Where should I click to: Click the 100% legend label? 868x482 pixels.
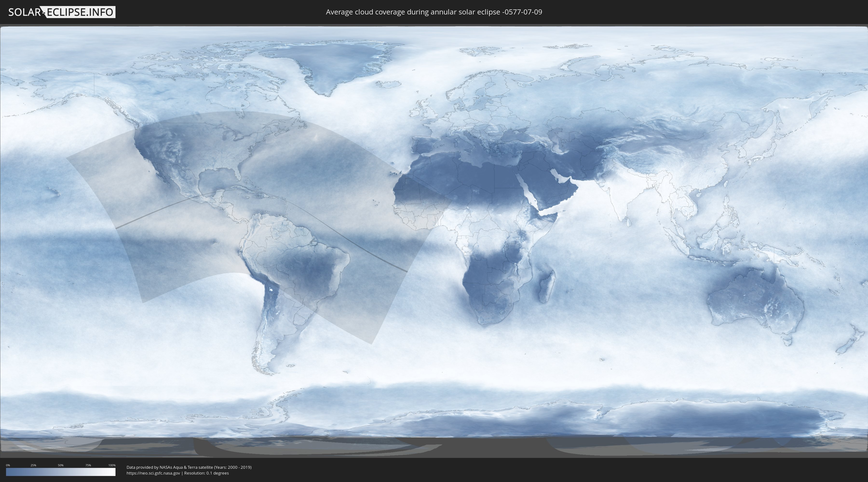pyautogui.click(x=112, y=465)
